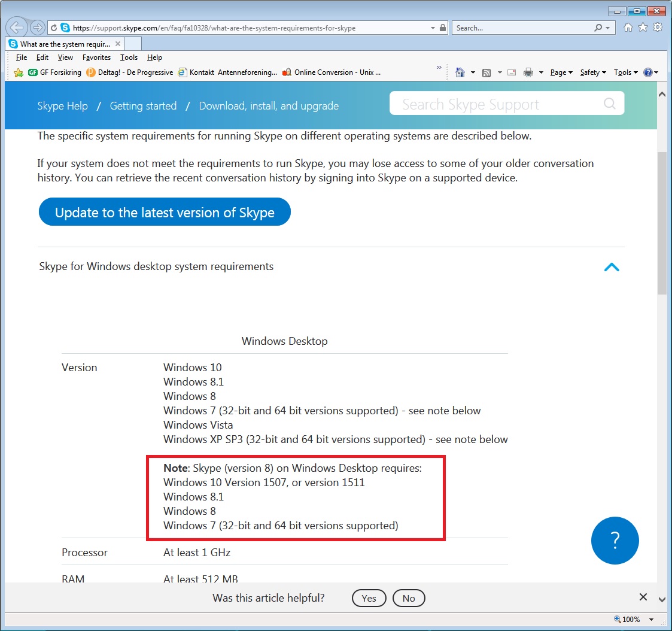The height and width of the screenshot is (631, 672).
Task: Answer No to article helpful
Action: [409, 598]
